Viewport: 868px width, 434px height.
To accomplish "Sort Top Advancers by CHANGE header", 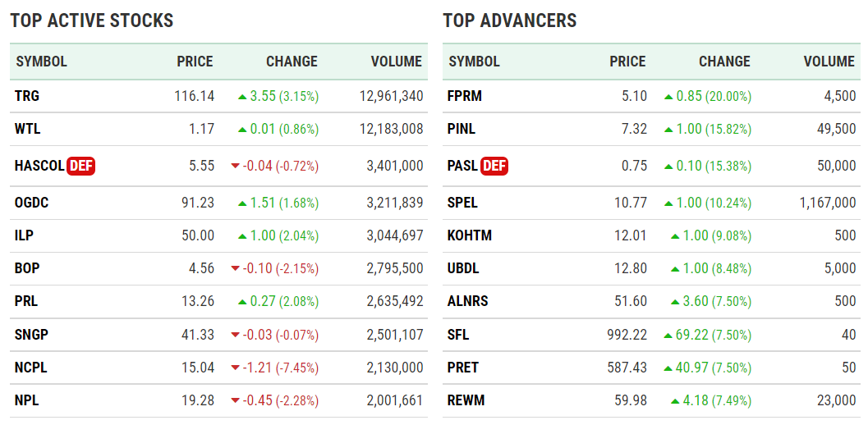I will pyautogui.click(x=724, y=62).
